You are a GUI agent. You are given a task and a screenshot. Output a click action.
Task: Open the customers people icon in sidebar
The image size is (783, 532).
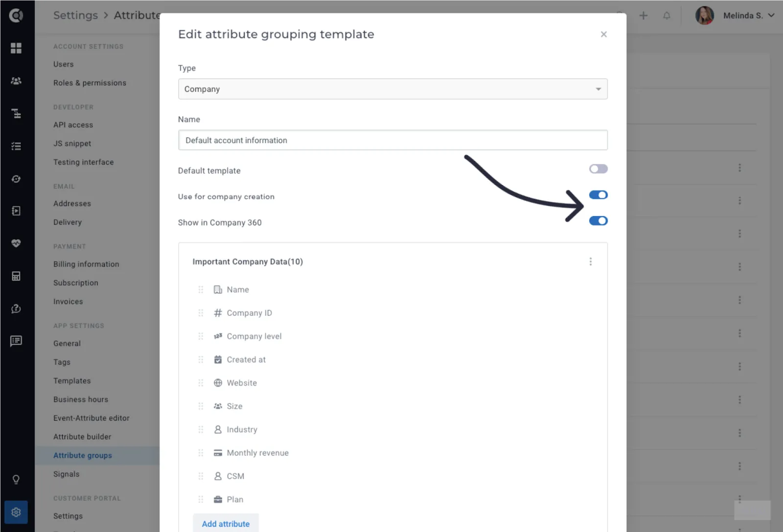coord(16,81)
